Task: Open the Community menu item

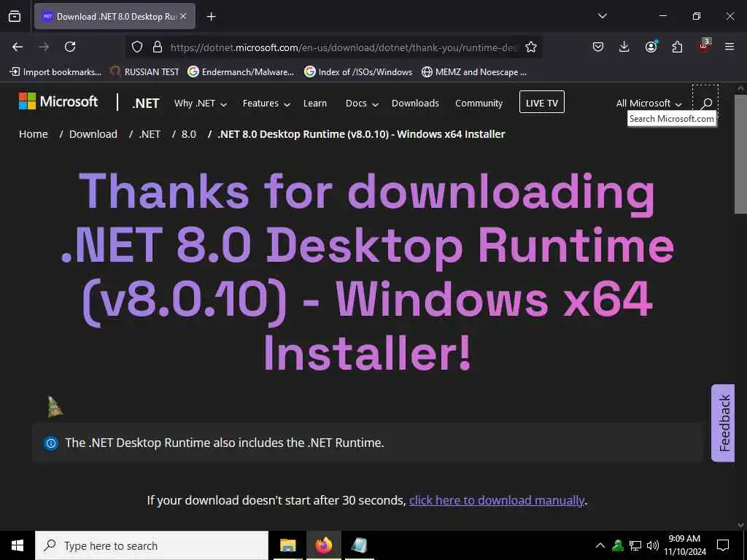Action: tap(479, 104)
